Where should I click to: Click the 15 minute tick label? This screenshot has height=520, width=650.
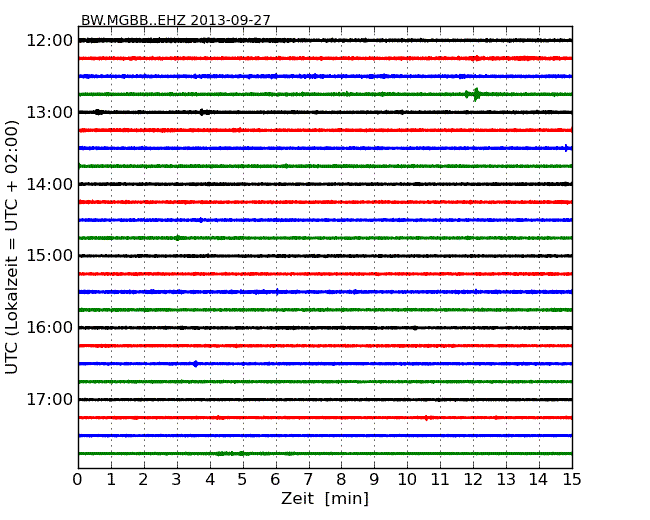tap(572, 480)
